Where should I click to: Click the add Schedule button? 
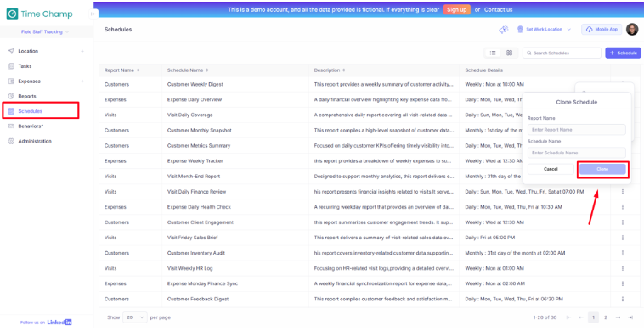click(x=623, y=53)
